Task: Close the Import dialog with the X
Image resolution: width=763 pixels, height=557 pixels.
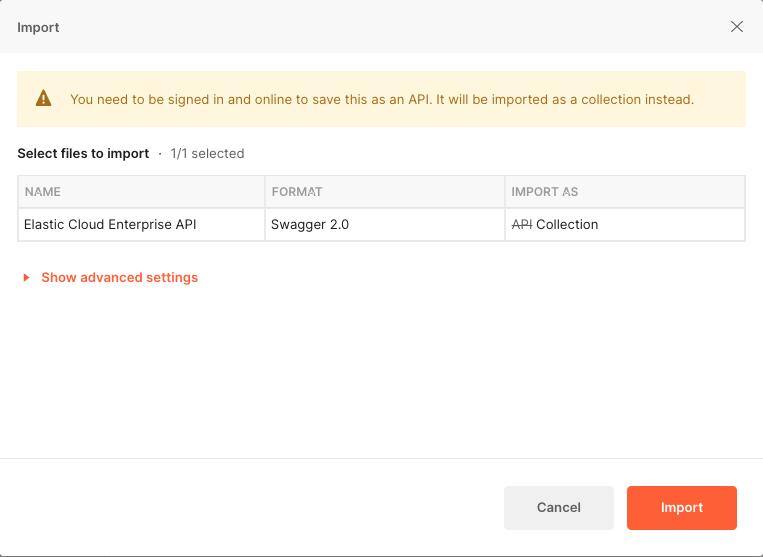Action: tap(737, 27)
